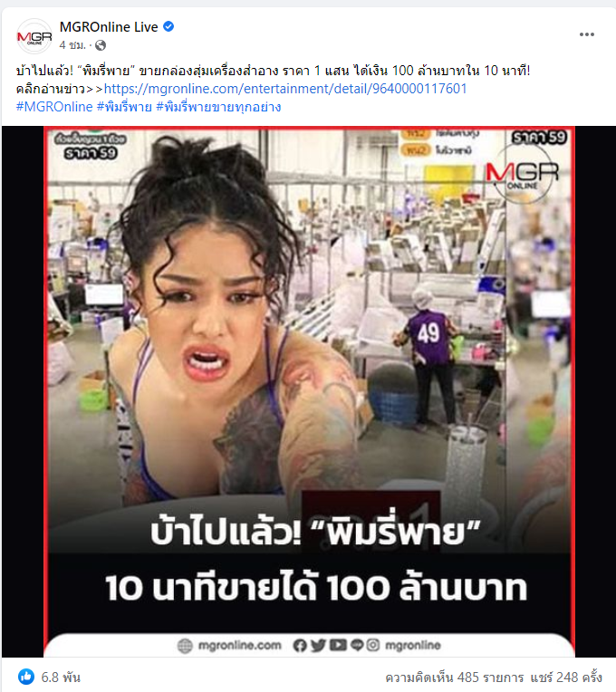
Task: Open the MGROnline Live page name link
Action: [109, 27]
